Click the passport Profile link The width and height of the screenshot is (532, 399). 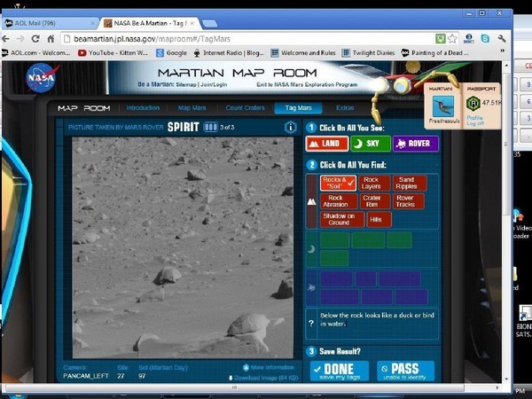(x=474, y=117)
